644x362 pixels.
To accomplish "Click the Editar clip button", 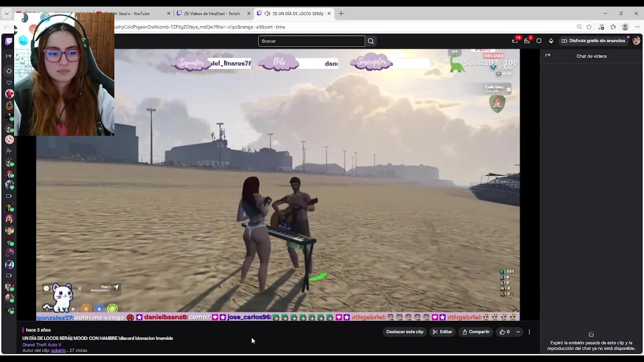I will tap(442, 332).
